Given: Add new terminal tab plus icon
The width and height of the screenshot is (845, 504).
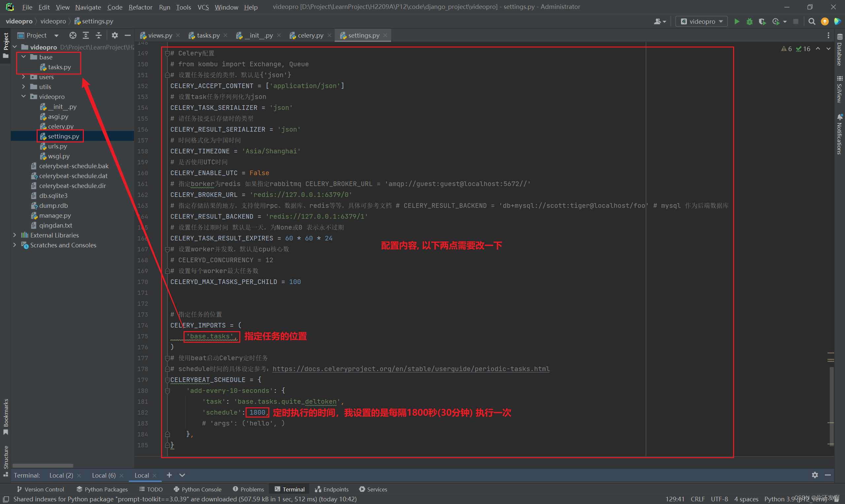Looking at the screenshot, I should 169,475.
